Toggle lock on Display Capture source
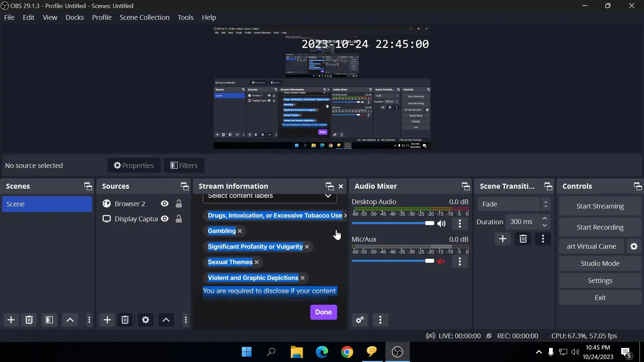 click(179, 219)
